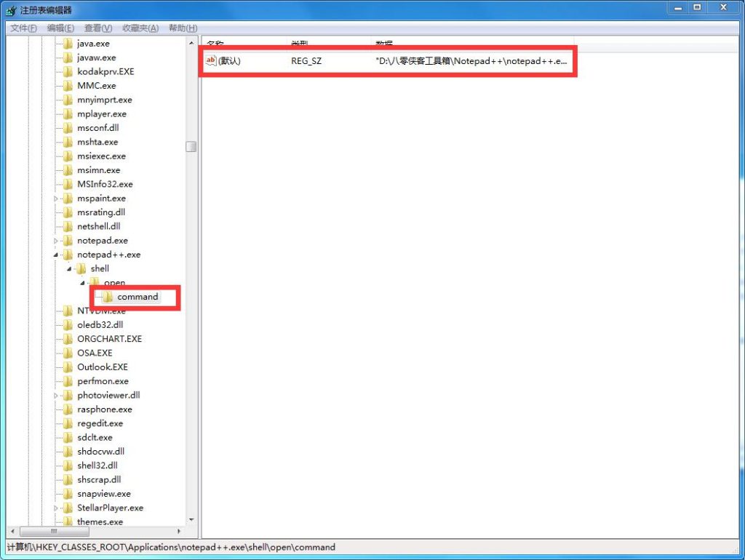Select the regedit.exe key

[100, 423]
